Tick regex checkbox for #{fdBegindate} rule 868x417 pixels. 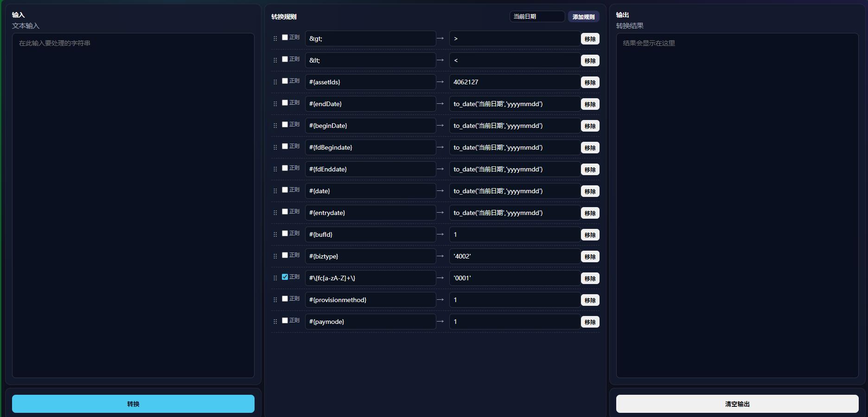tap(285, 146)
